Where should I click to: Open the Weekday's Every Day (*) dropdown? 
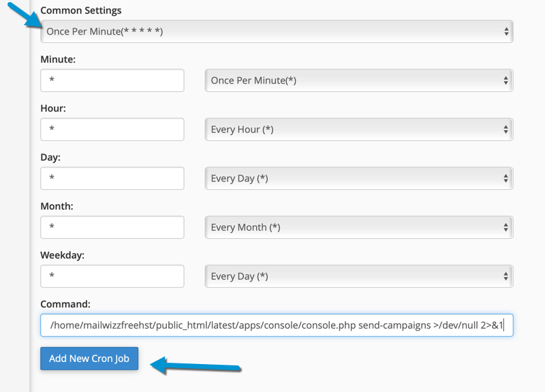tap(359, 276)
